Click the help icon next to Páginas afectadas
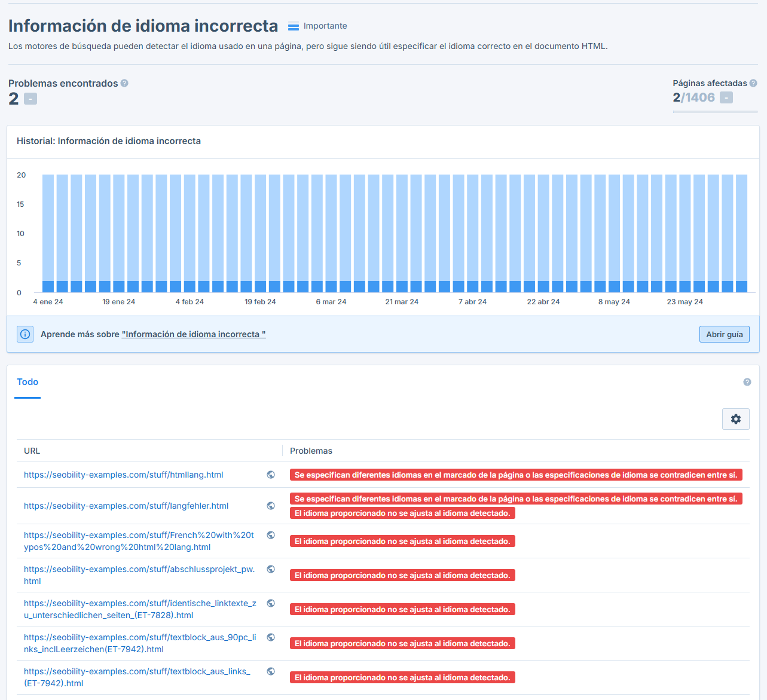 (x=753, y=82)
